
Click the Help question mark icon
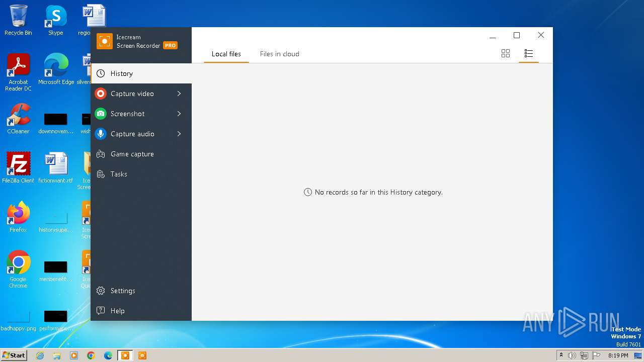pyautogui.click(x=101, y=311)
